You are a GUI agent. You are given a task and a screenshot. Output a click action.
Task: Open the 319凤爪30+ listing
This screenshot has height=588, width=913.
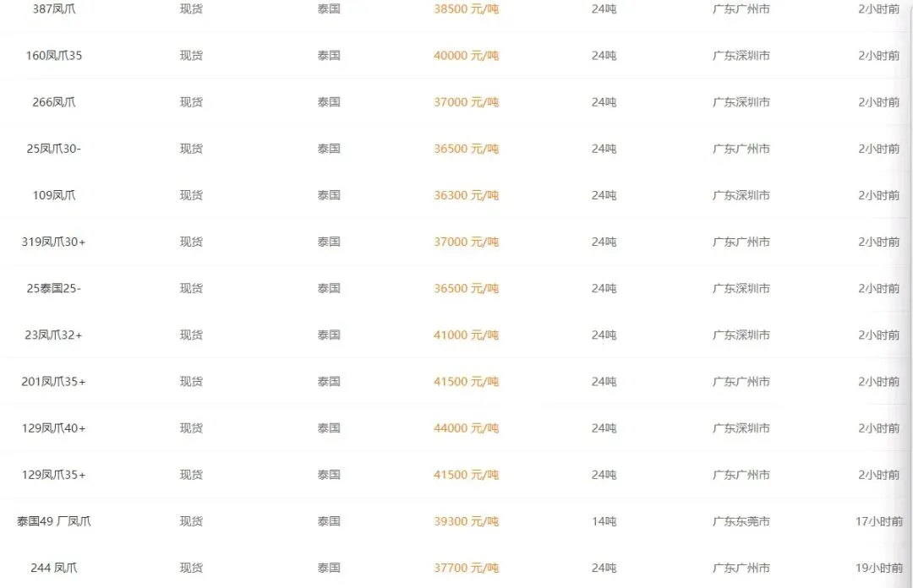[x=53, y=242]
